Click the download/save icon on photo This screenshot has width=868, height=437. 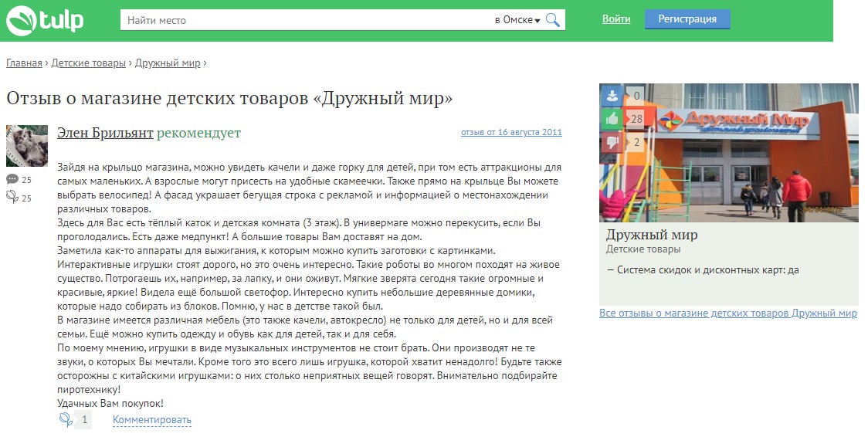coord(612,96)
